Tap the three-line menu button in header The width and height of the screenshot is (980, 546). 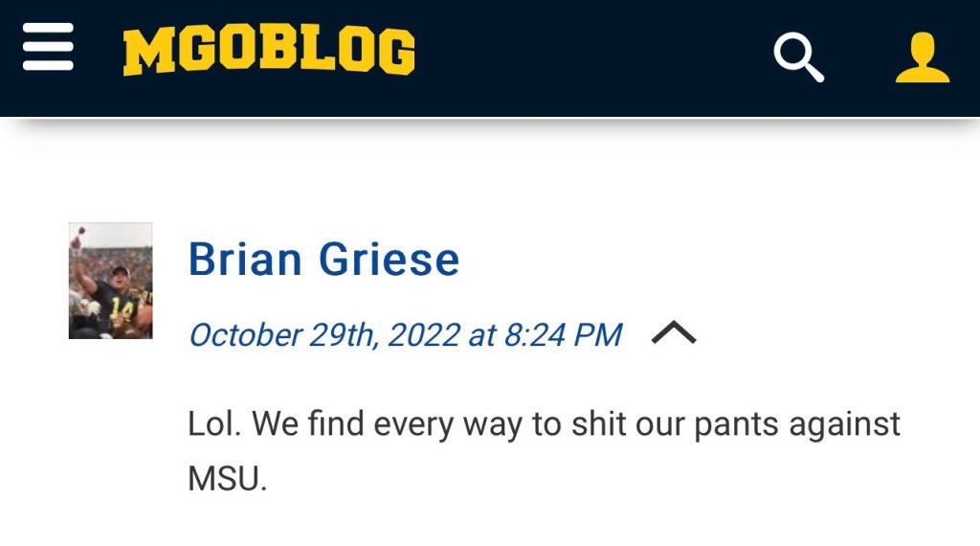tap(48, 48)
